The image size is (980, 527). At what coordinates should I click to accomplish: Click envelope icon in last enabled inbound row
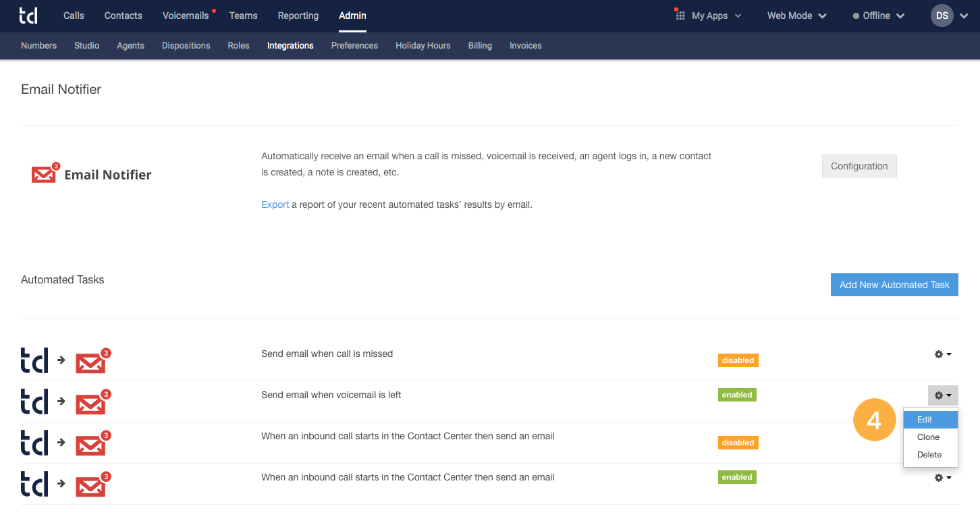pos(92,485)
